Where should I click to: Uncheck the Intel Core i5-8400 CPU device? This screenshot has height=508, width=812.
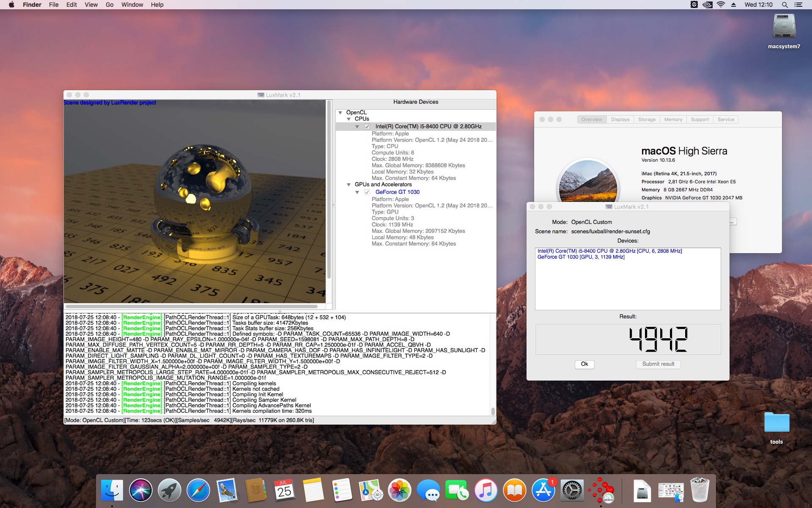(367, 127)
